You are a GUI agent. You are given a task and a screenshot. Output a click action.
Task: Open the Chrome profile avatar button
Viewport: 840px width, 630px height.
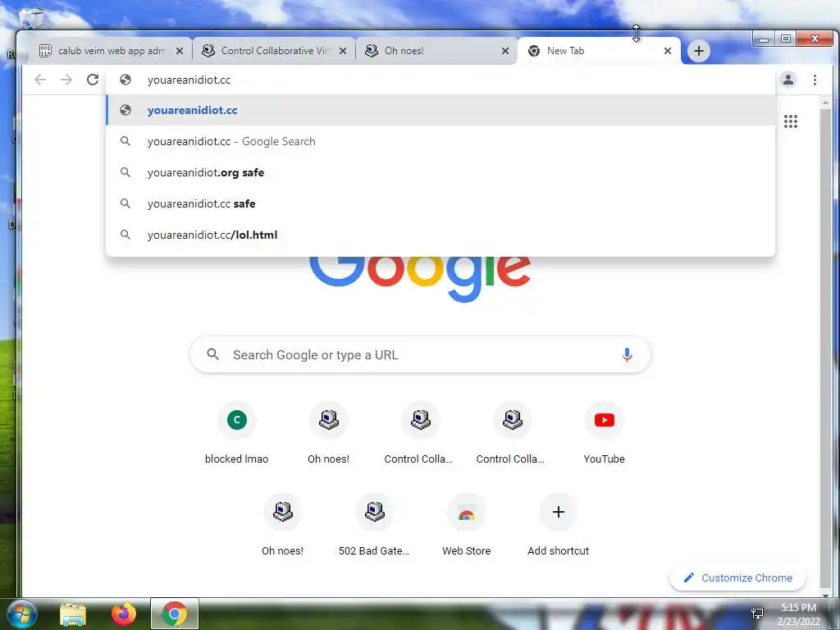click(x=788, y=80)
